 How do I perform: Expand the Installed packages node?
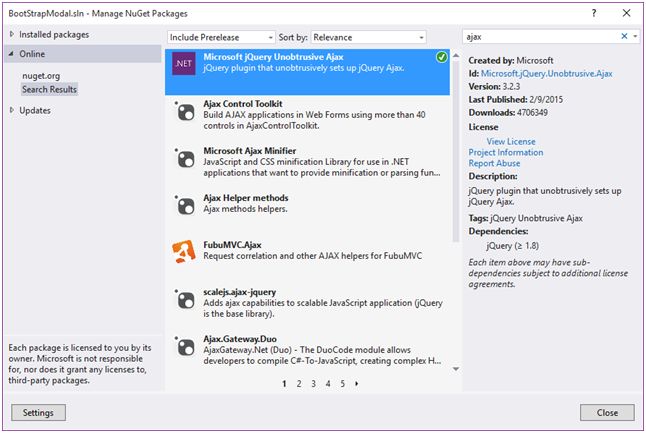tap(12, 34)
